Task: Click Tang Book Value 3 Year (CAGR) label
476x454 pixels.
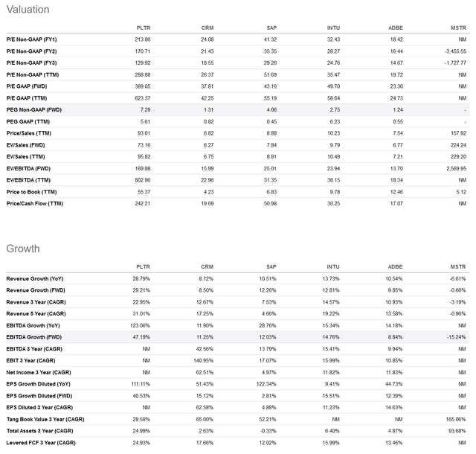Action: (x=45, y=419)
